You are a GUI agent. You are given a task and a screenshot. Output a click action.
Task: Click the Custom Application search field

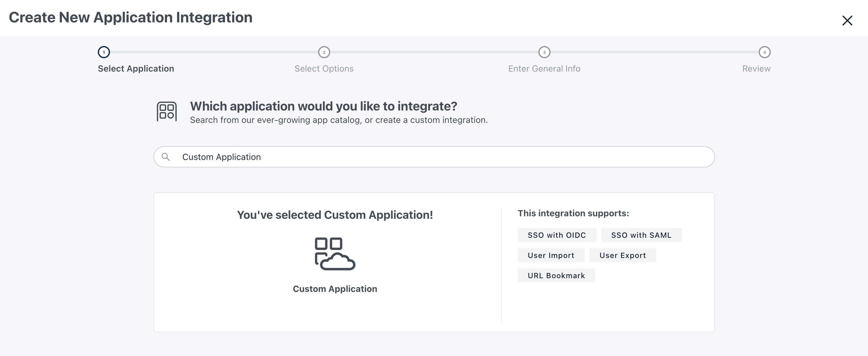click(435, 157)
